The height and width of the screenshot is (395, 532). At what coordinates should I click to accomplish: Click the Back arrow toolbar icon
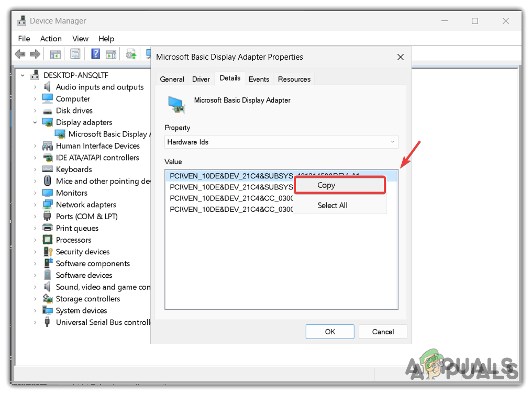coord(20,54)
